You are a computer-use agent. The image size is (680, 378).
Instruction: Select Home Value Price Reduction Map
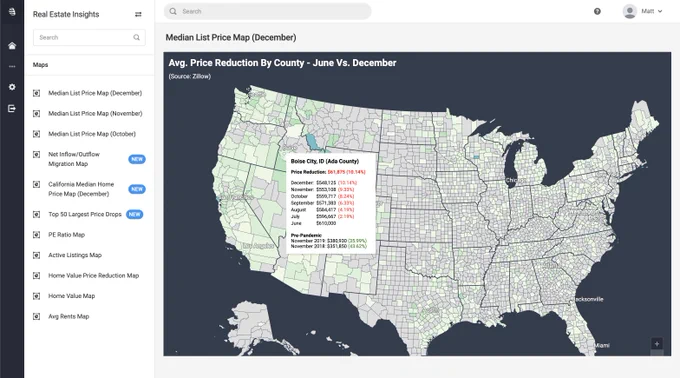(93, 275)
